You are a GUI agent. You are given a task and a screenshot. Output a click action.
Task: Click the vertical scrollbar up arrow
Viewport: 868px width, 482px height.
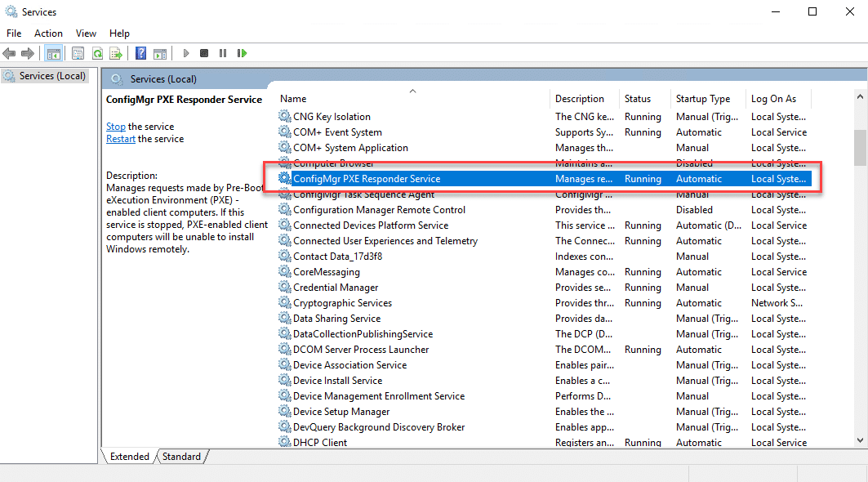click(x=860, y=96)
